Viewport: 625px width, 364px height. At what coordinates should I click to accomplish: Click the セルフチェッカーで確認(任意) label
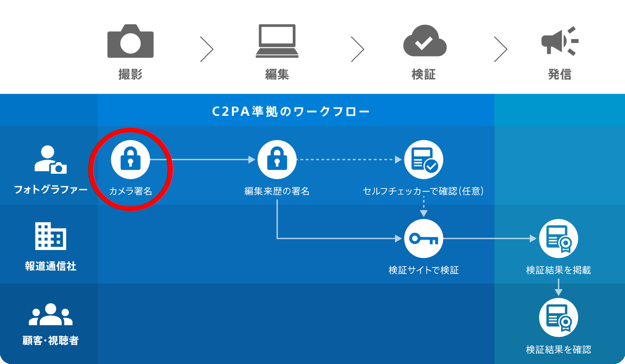[x=424, y=191]
